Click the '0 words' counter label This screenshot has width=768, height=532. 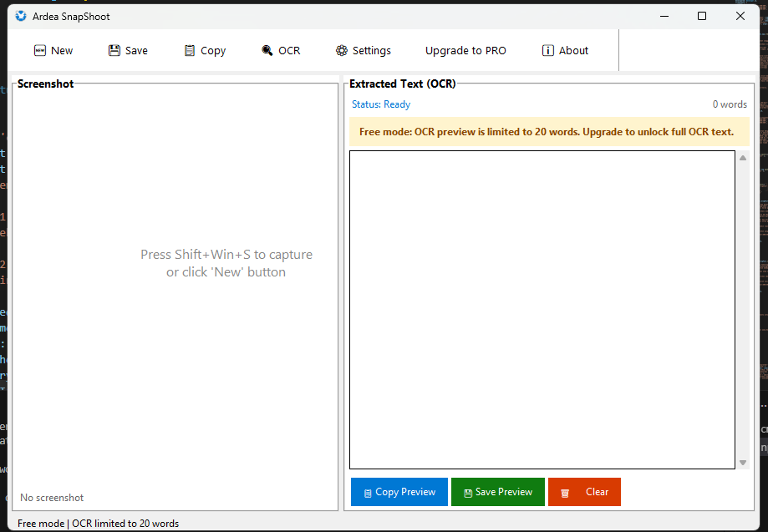coord(729,104)
